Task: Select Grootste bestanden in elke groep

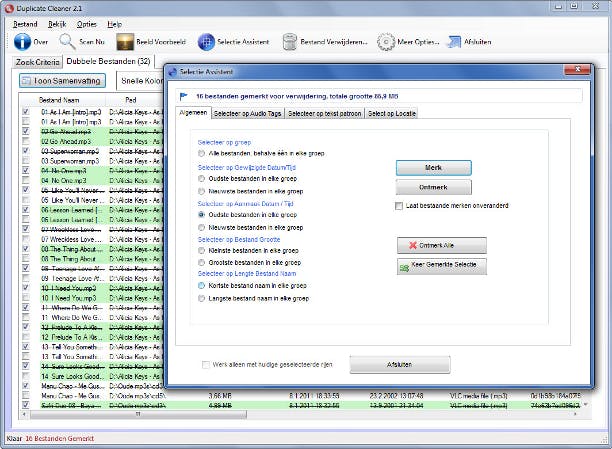Action: pyautogui.click(x=201, y=262)
